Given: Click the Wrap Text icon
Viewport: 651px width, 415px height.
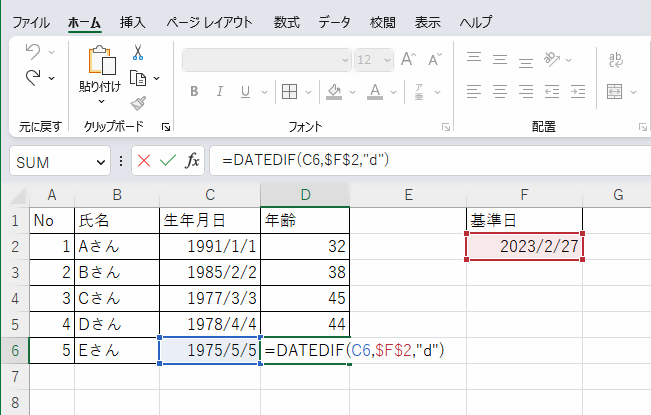Looking at the screenshot, I should point(616,60).
